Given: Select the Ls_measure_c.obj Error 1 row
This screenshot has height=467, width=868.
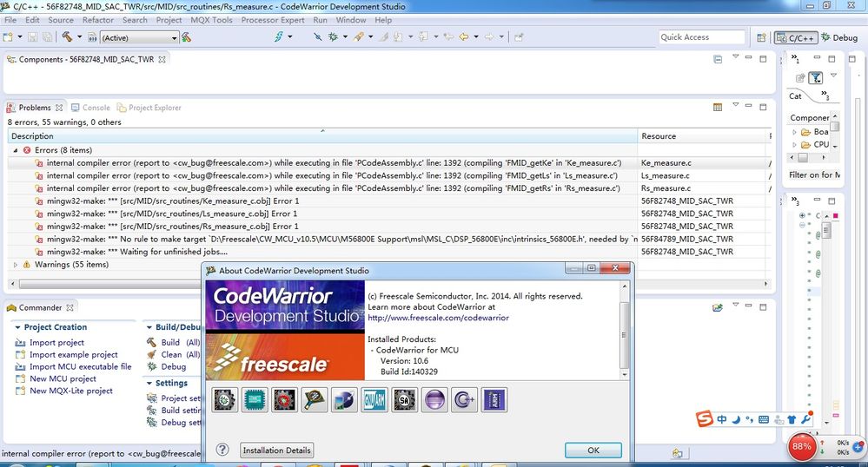Looking at the screenshot, I should click(388, 214).
